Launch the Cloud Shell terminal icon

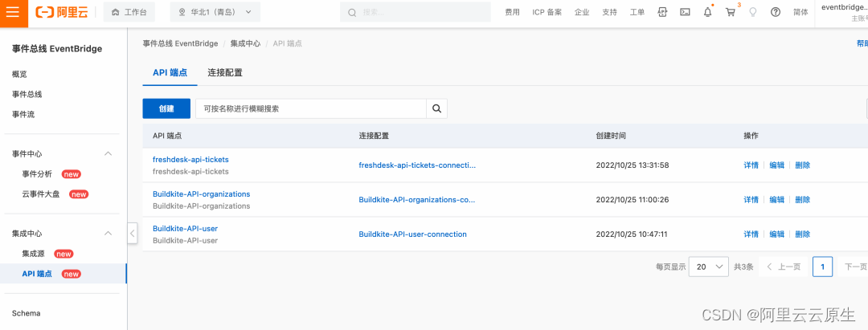pyautogui.click(x=685, y=12)
